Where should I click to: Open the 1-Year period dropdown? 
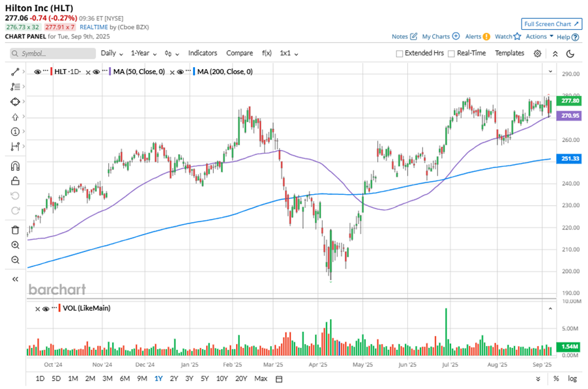click(143, 53)
